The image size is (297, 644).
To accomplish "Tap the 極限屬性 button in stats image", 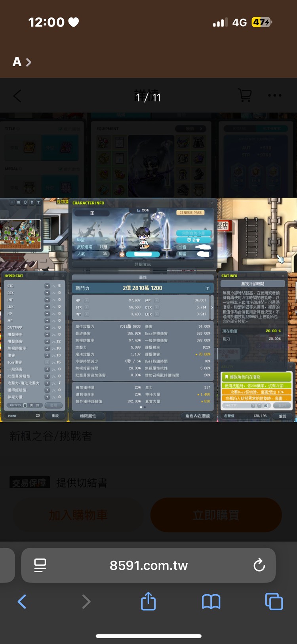I will (88, 416).
